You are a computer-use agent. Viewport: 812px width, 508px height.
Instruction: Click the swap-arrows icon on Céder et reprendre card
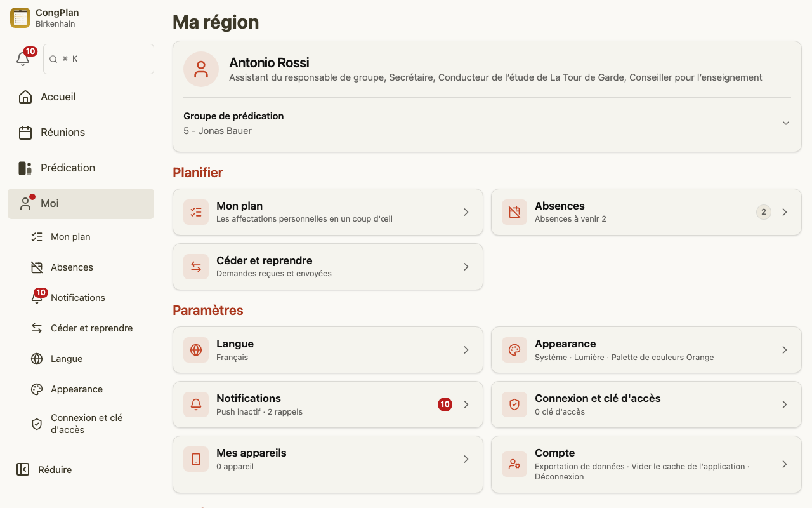[196, 267]
